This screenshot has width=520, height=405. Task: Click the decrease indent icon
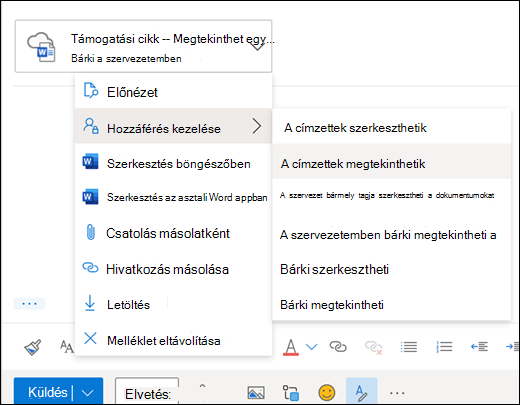click(479, 347)
